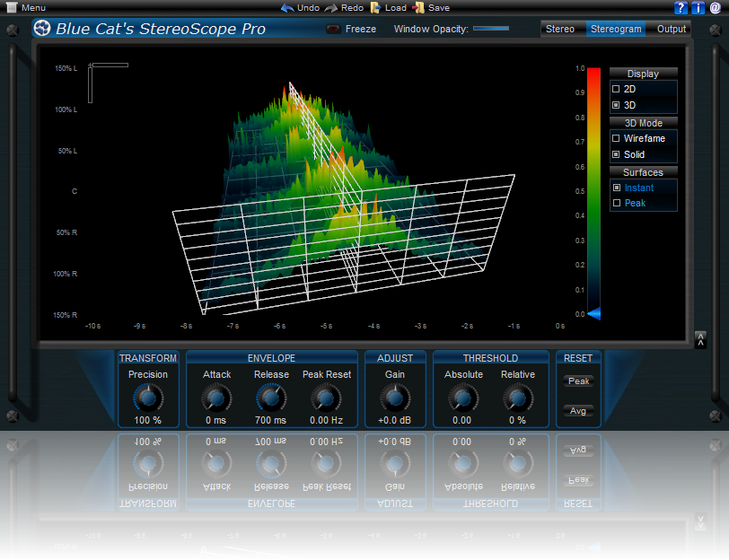Click the Undo arrow icon
The image size is (729, 560).
coord(287,7)
